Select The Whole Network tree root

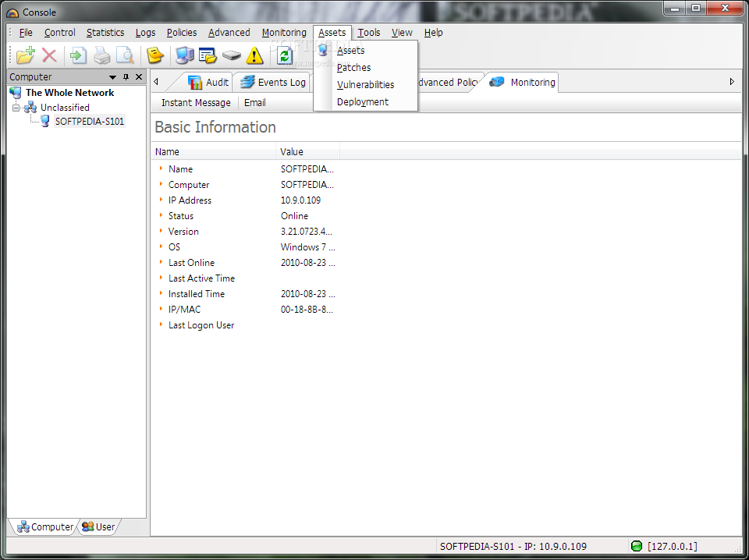coord(69,93)
